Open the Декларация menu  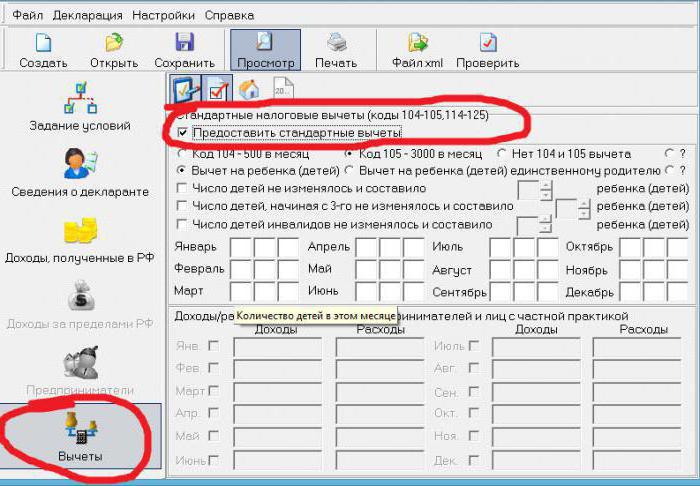[x=88, y=15]
